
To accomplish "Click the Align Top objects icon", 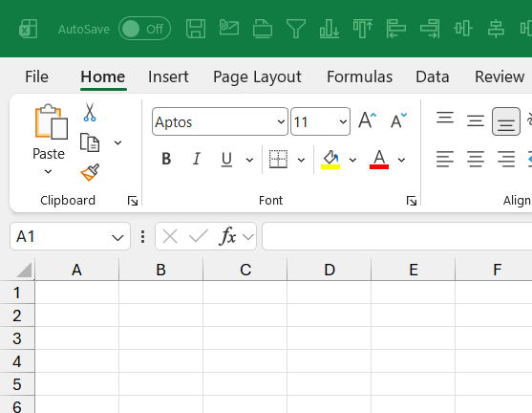I will pyautogui.click(x=363, y=29).
